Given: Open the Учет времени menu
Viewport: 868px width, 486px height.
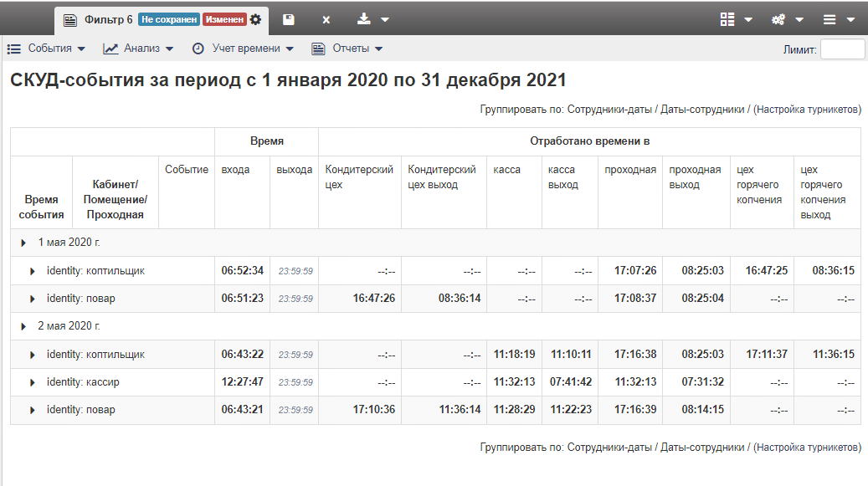Looking at the screenshot, I should [x=244, y=49].
